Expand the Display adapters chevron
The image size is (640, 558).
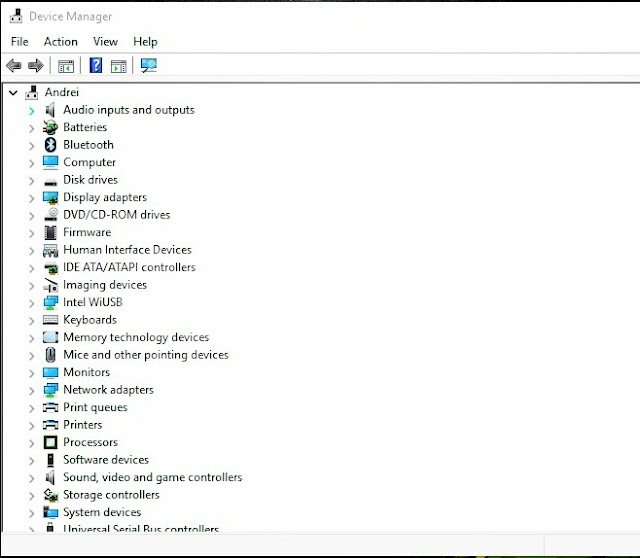(x=31, y=198)
